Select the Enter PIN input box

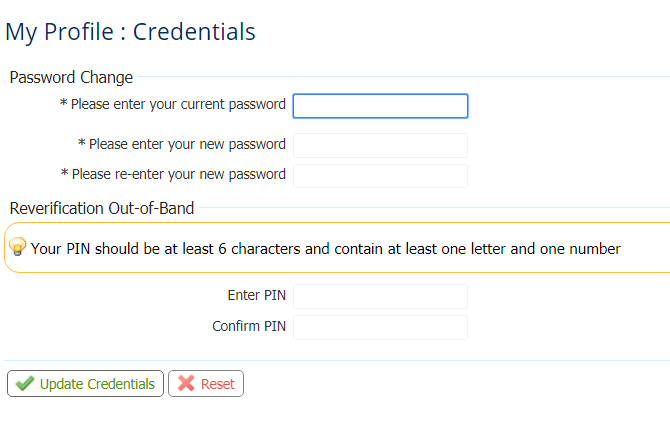tap(380, 296)
